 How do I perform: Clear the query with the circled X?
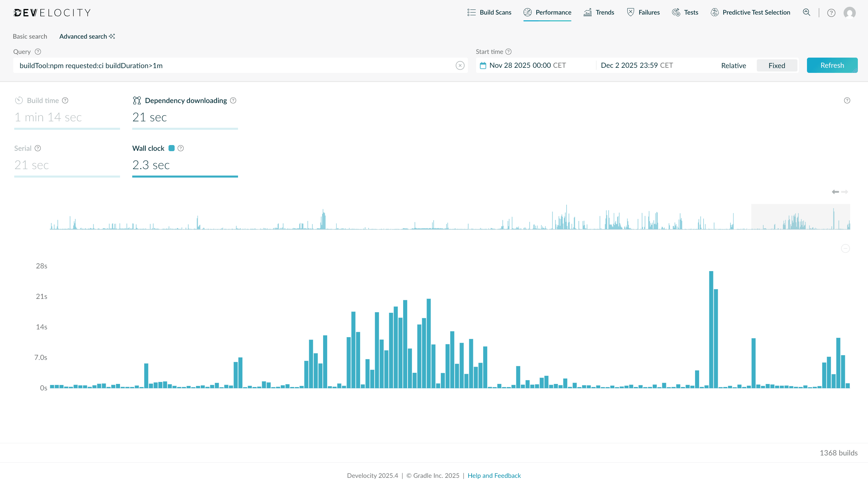(460, 65)
